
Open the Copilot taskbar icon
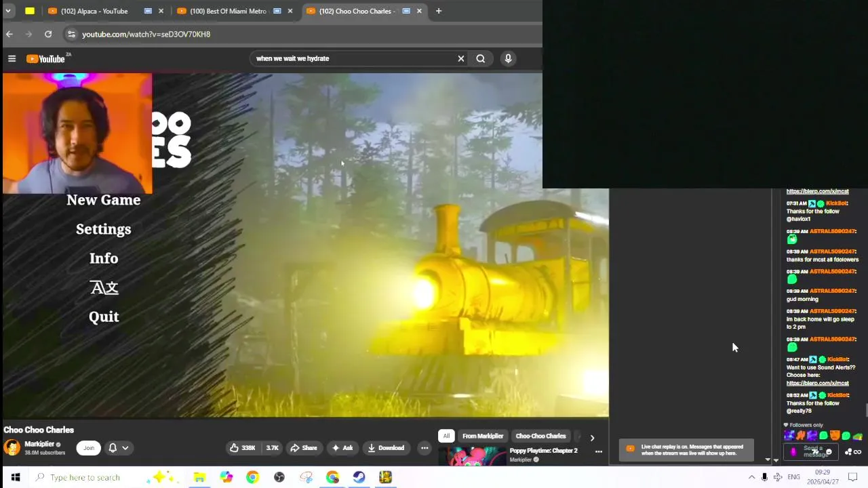point(226,477)
